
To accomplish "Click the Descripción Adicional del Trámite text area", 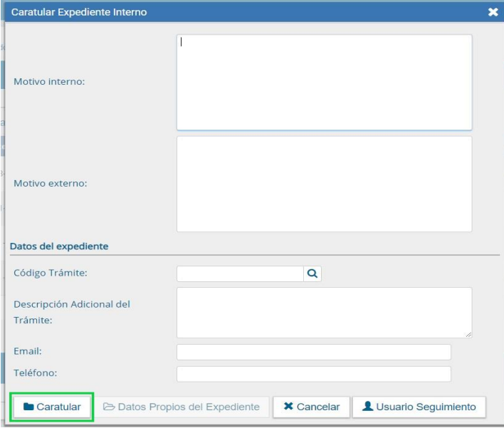I will tap(324, 313).
